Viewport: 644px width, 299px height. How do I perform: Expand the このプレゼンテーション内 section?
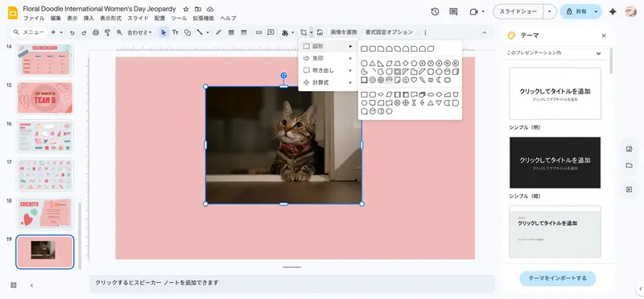pyautogui.click(x=598, y=53)
